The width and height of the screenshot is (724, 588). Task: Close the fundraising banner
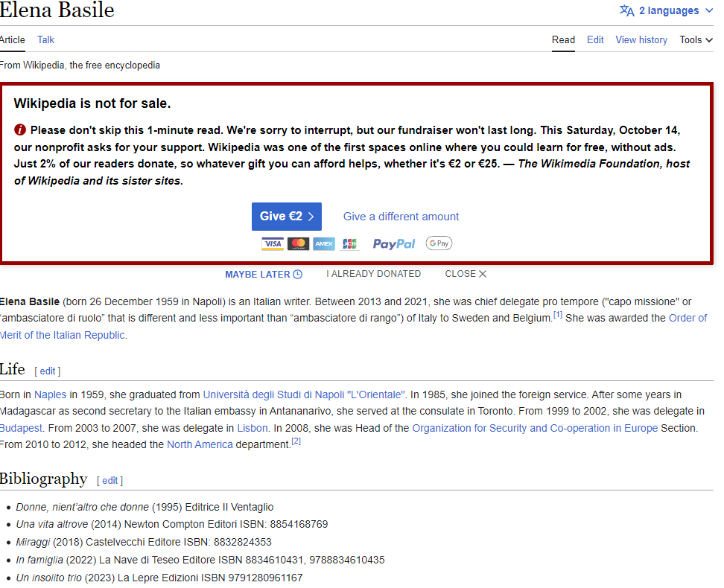point(466,274)
